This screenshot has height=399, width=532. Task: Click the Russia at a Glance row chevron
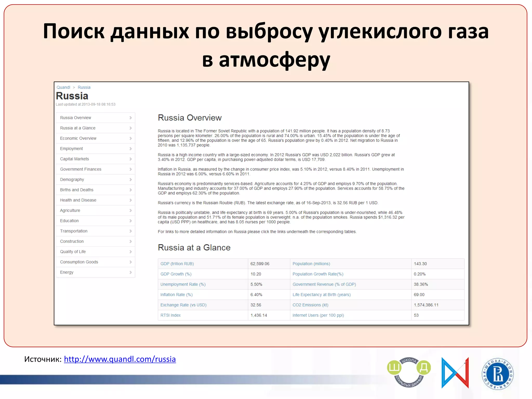(x=131, y=128)
